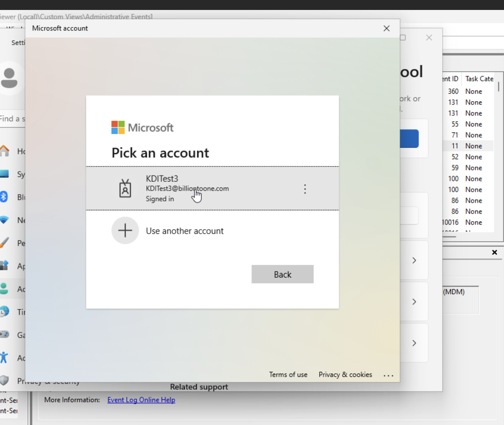
Task: Click the blue button in Settings window
Action: pos(409,139)
